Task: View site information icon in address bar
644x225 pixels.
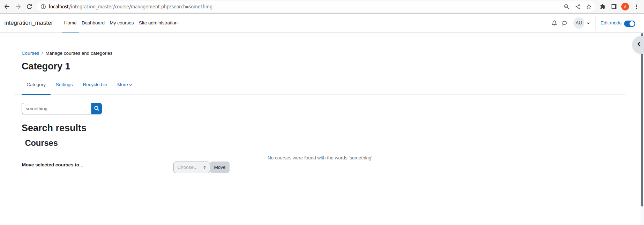Action: [x=43, y=7]
